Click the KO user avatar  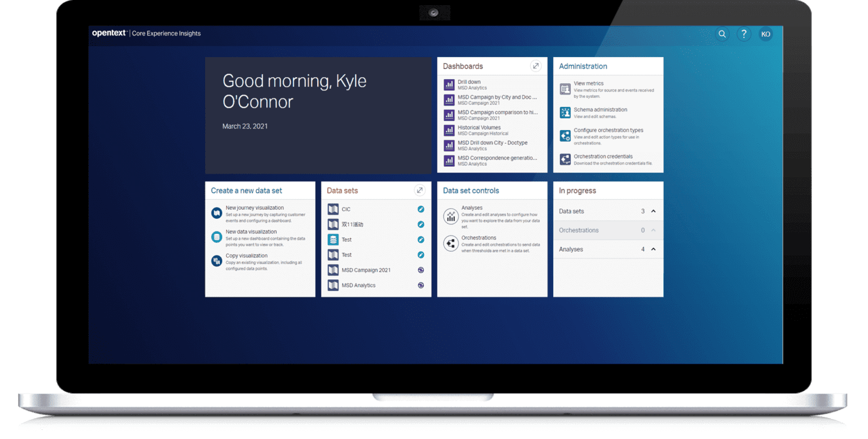pos(766,34)
